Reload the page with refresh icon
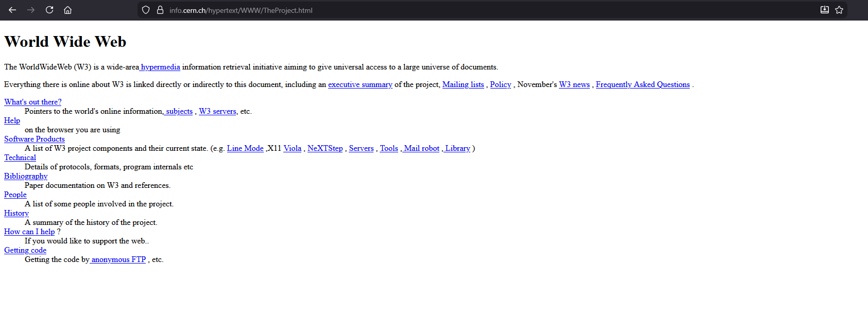The height and width of the screenshot is (333, 868). click(x=49, y=10)
